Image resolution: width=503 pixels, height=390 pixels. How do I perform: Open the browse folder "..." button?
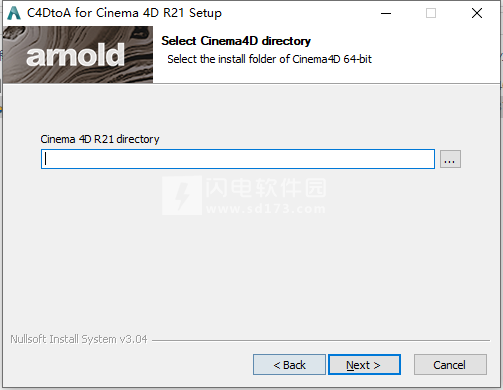450,159
